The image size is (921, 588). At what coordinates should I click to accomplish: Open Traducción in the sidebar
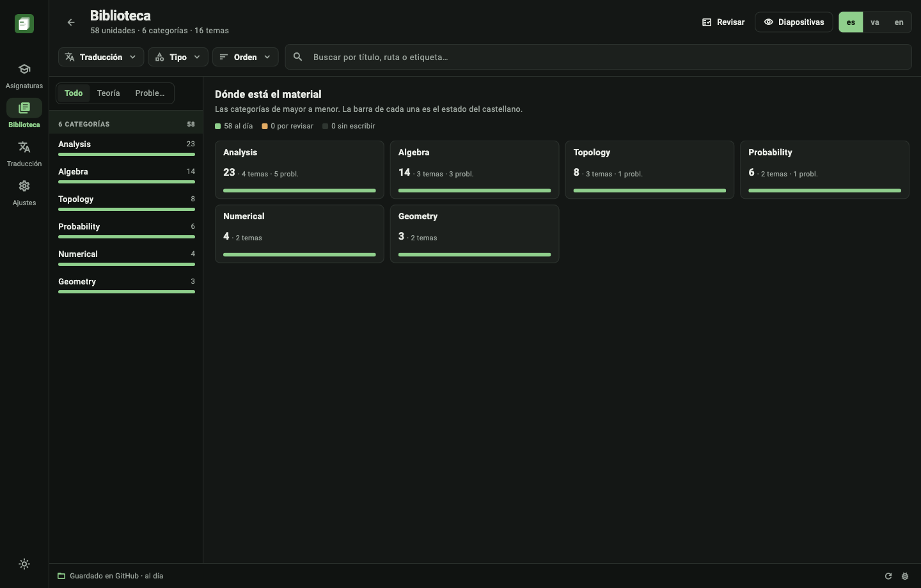pyautogui.click(x=24, y=154)
